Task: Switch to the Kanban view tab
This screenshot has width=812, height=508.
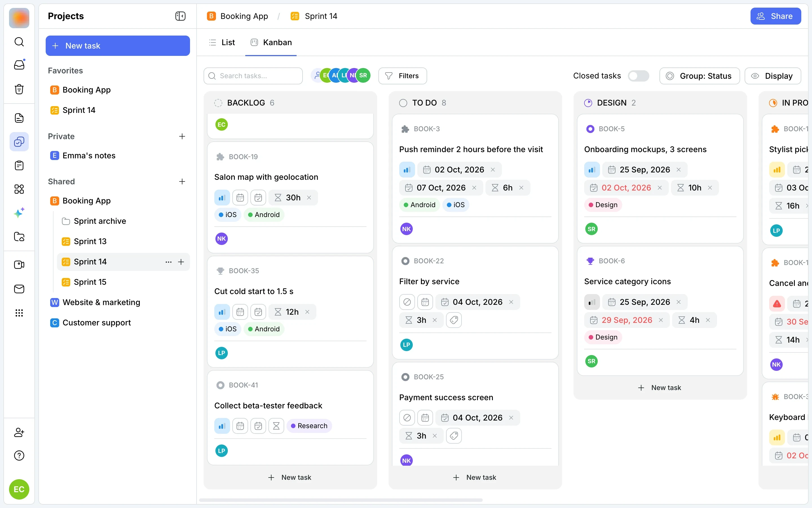Action: coord(271,42)
